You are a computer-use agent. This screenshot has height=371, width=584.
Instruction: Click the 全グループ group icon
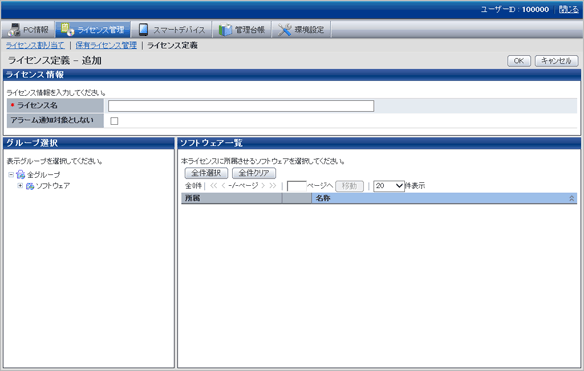pos(20,174)
